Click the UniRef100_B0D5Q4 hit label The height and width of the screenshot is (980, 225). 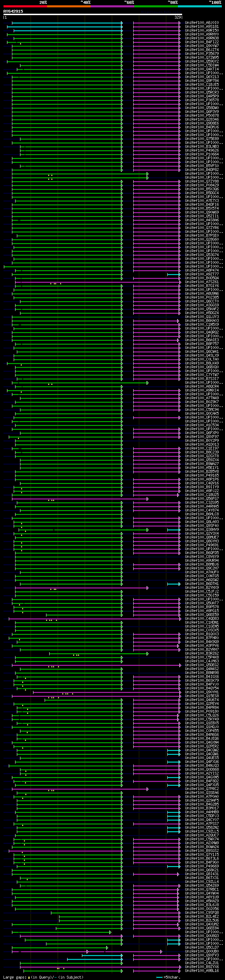point(202,278)
